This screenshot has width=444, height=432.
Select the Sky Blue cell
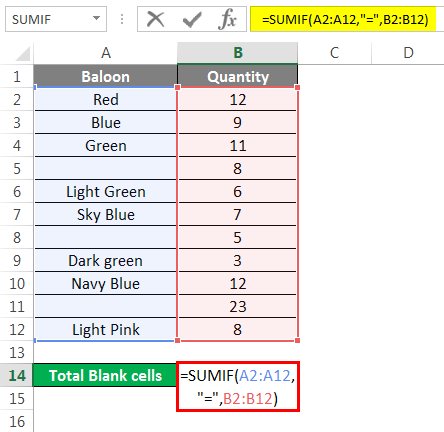[105, 214]
